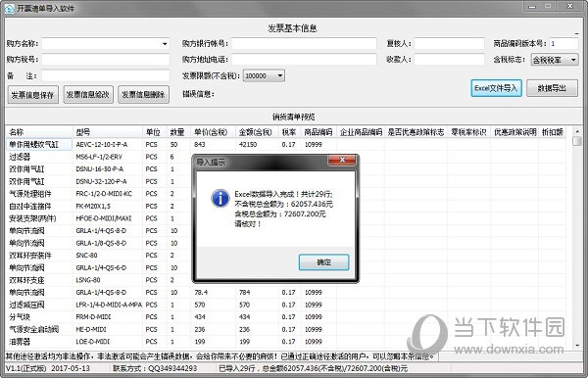Select the 过滤减压阀 name cell
Screen dimensions: 588x378
pos(39,305)
